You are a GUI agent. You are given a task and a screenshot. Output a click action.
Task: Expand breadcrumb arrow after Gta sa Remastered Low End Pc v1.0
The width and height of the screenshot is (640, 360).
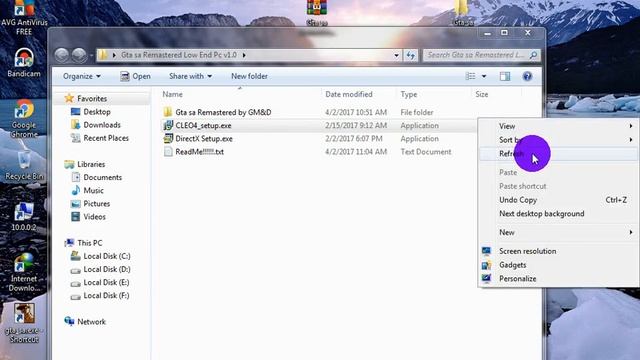[244, 55]
